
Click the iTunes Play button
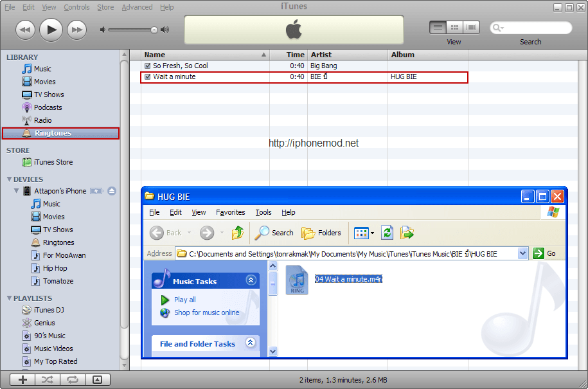[x=51, y=30]
